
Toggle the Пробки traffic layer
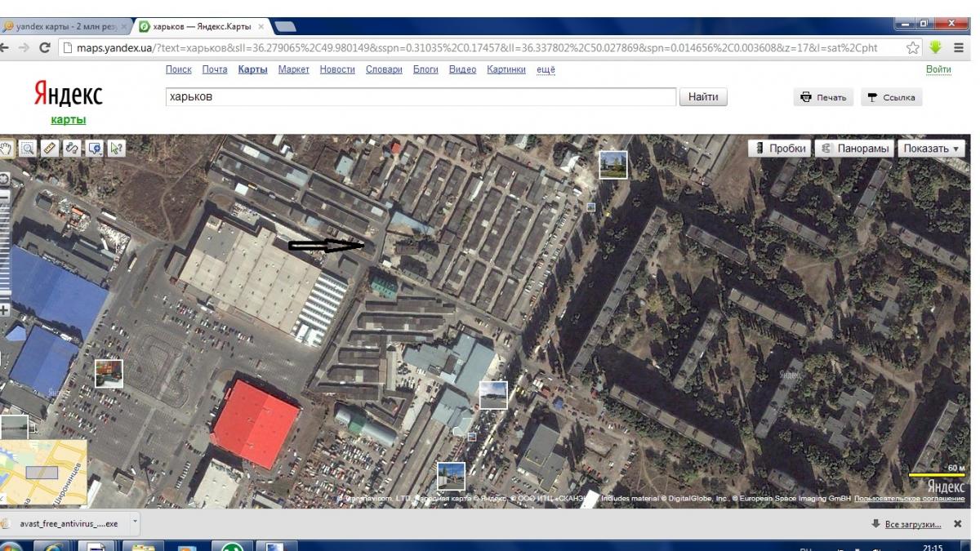779,149
